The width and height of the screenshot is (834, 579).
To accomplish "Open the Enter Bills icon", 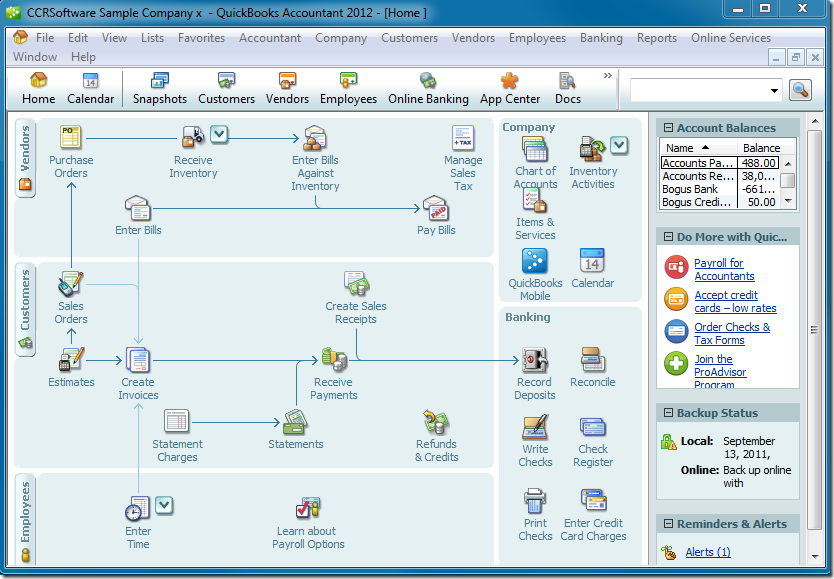I will coord(138,208).
